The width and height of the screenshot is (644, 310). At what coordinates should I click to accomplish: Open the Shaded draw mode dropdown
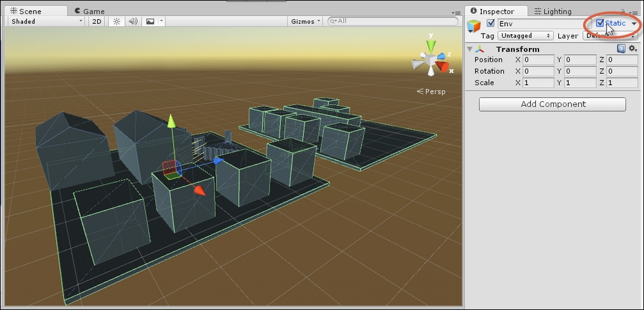coord(46,21)
